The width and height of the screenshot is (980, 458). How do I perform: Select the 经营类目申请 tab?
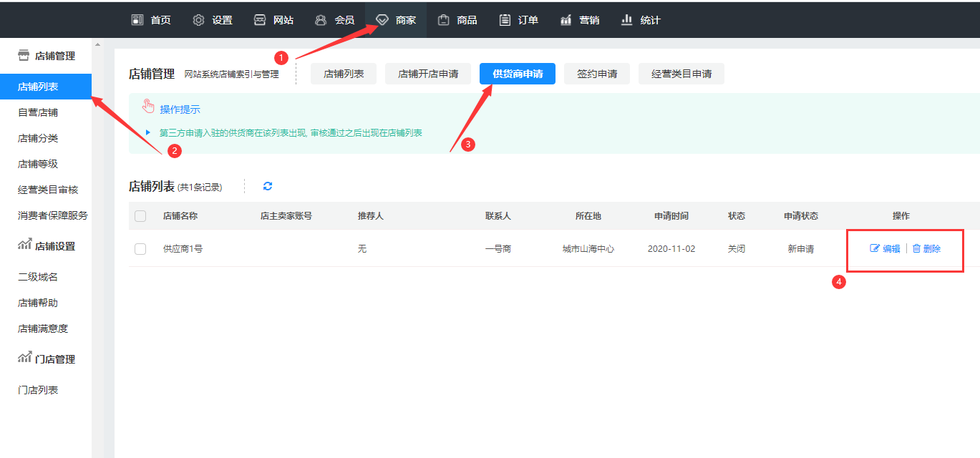point(681,74)
